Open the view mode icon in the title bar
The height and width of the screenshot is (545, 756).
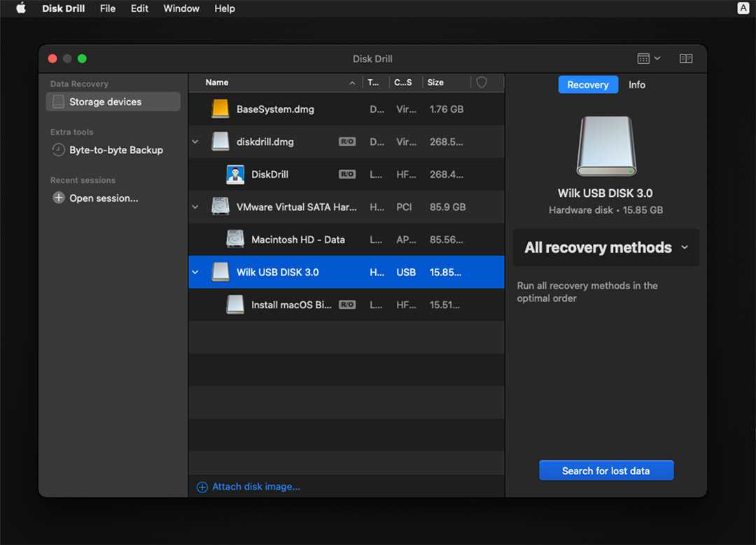point(647,58)
